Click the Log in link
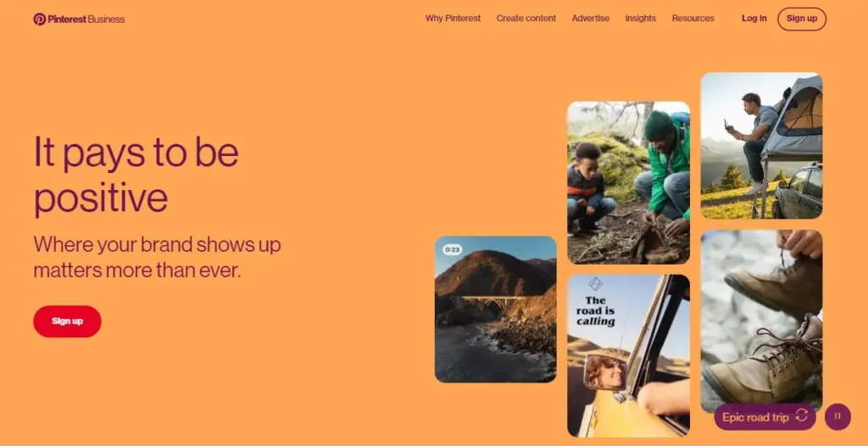This screenshot has height=446, width=868. [754, 19]
